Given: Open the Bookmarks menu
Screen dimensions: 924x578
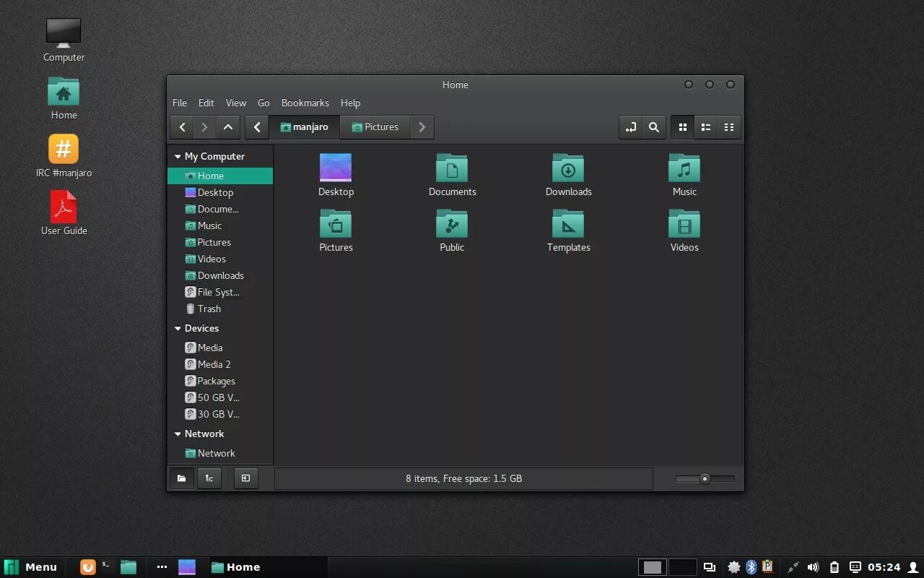Looking at the screenshot, I should pyautogui.click(x=305, y=103).
